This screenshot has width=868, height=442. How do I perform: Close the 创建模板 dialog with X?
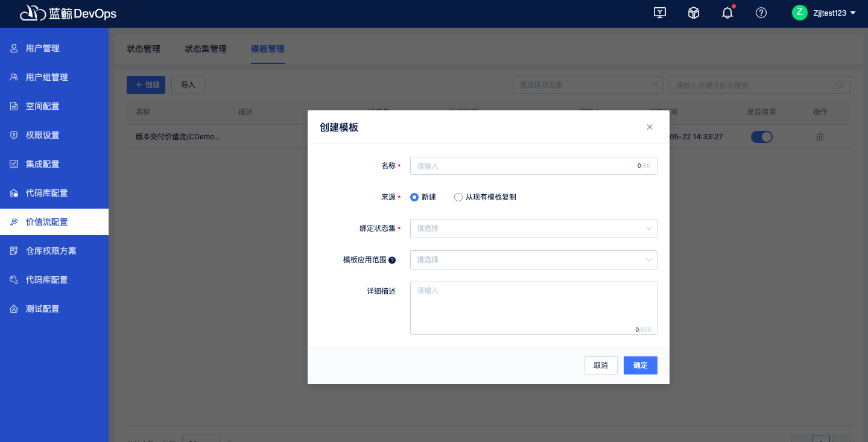coord(650,127)
